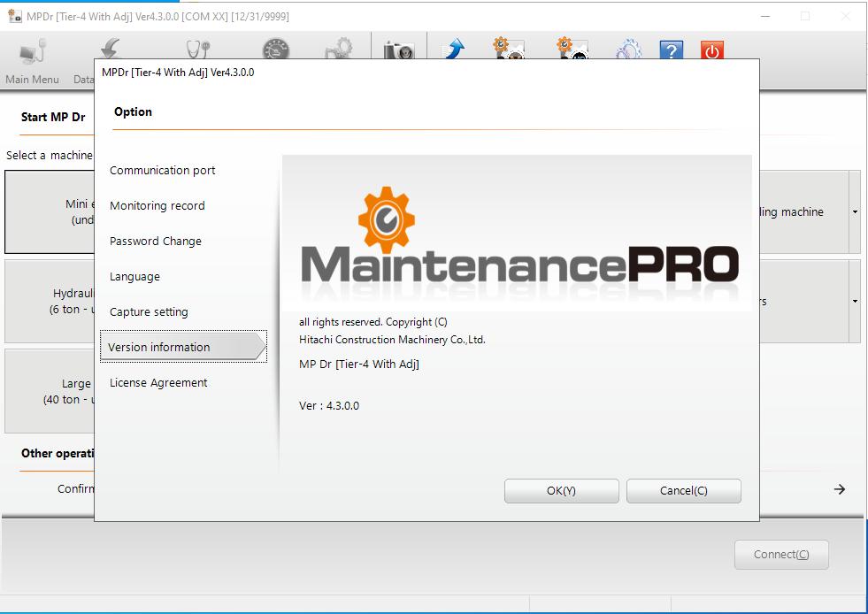Click the right arrow beside Other operations

pyautogui.click(x=840, y=489)
